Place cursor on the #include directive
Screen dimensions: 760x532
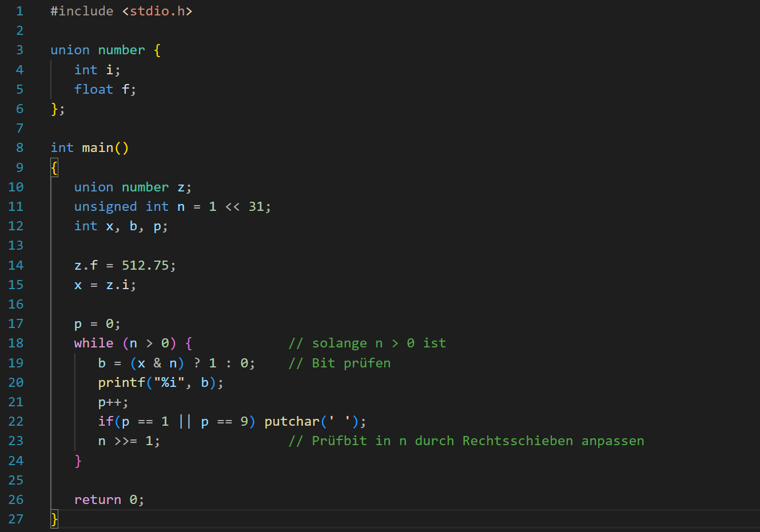pos(82,11)
